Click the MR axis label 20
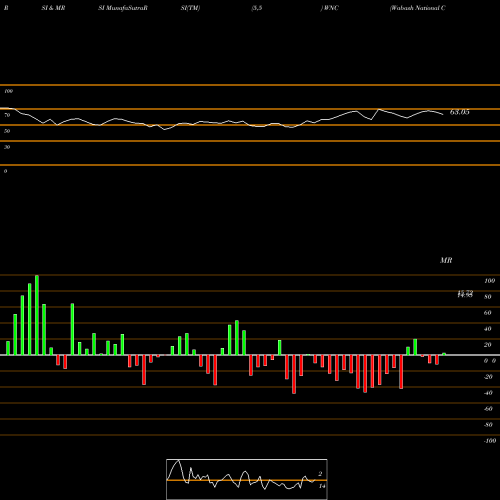Image resolution: width=500 pixels, height=500 pixels. point(488,345)
